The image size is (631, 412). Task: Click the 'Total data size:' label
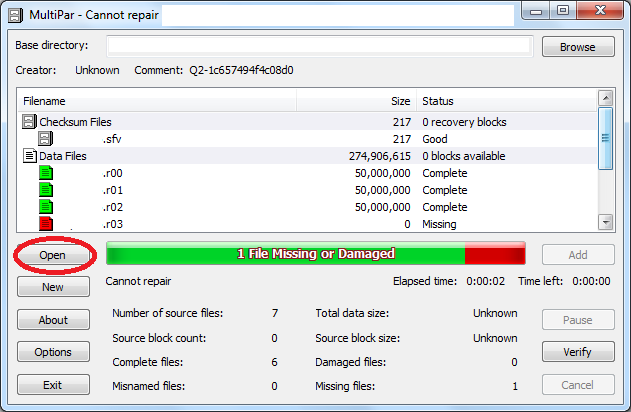coord(352,313)
